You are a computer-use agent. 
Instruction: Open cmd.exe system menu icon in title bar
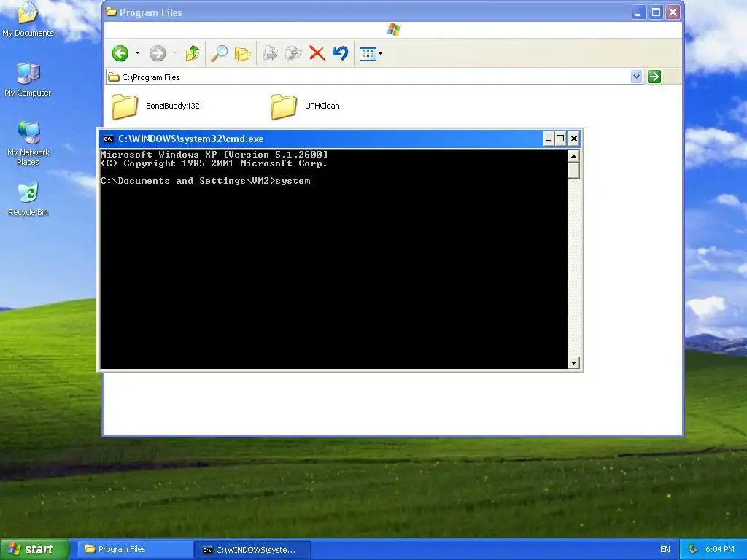(109, 139)
